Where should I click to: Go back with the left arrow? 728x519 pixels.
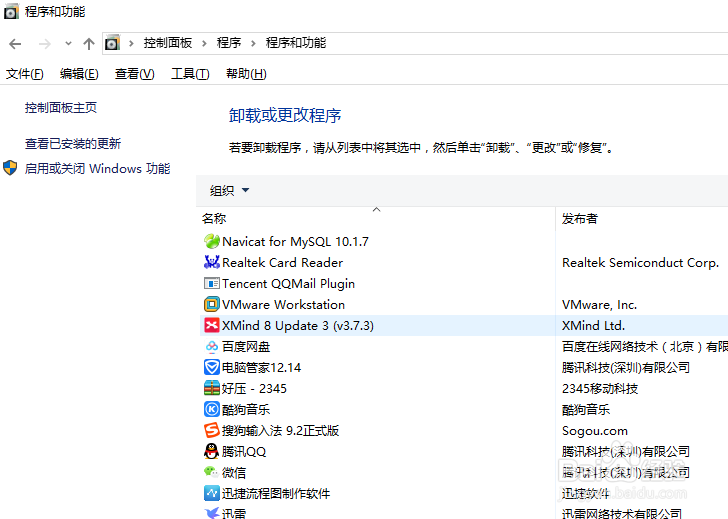click(x=15, y=44)
